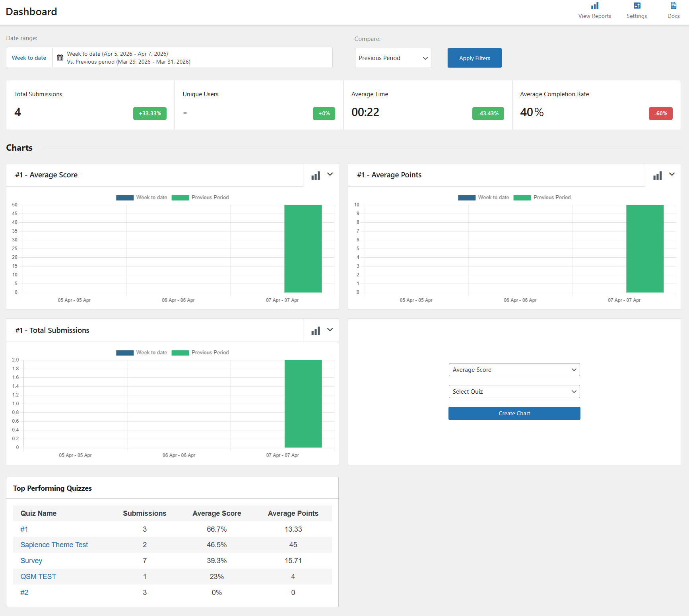
Task: Open the Compare Previous Period dropdown
Action: click(x=393, y=58)
